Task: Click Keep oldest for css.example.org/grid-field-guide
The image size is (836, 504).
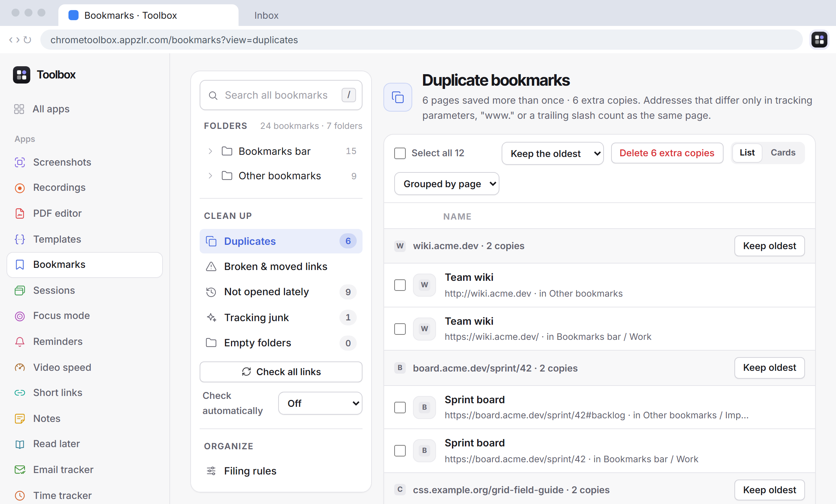Action: point(770,490)
